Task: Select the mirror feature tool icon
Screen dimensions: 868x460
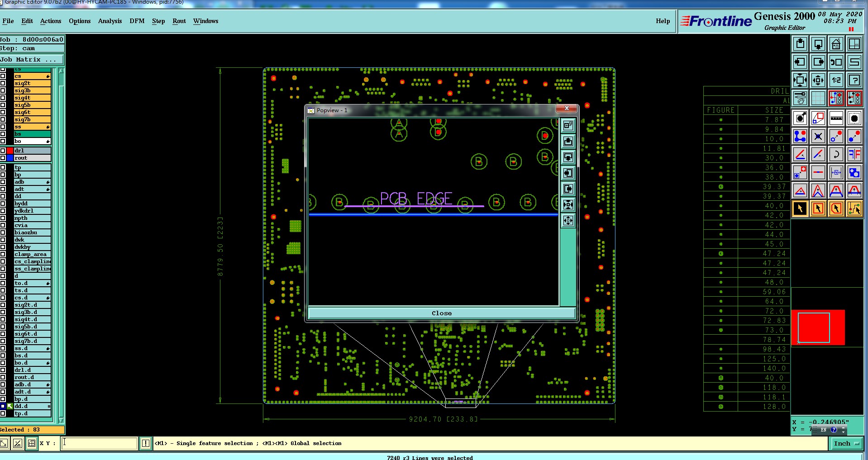Action: [854, 154]
